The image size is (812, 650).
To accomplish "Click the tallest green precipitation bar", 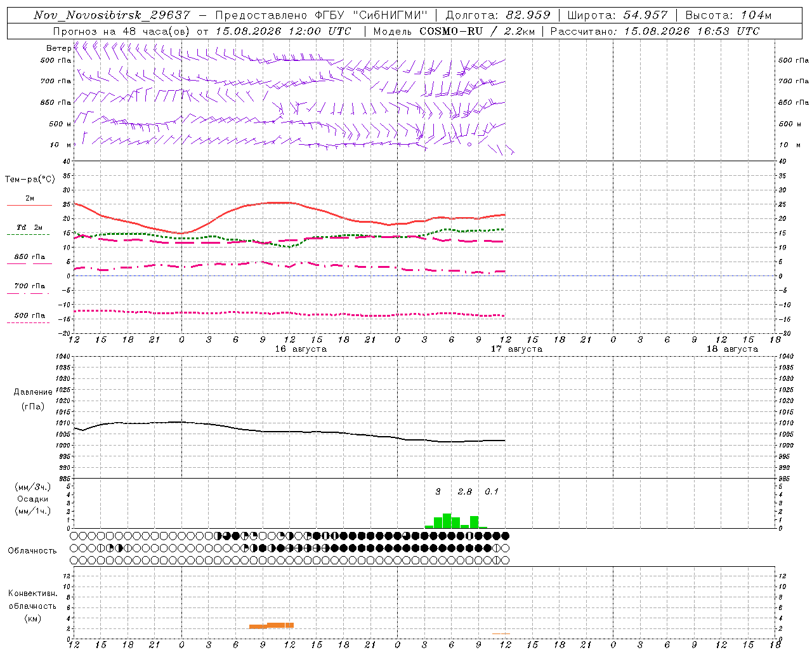I will [447, 521].
